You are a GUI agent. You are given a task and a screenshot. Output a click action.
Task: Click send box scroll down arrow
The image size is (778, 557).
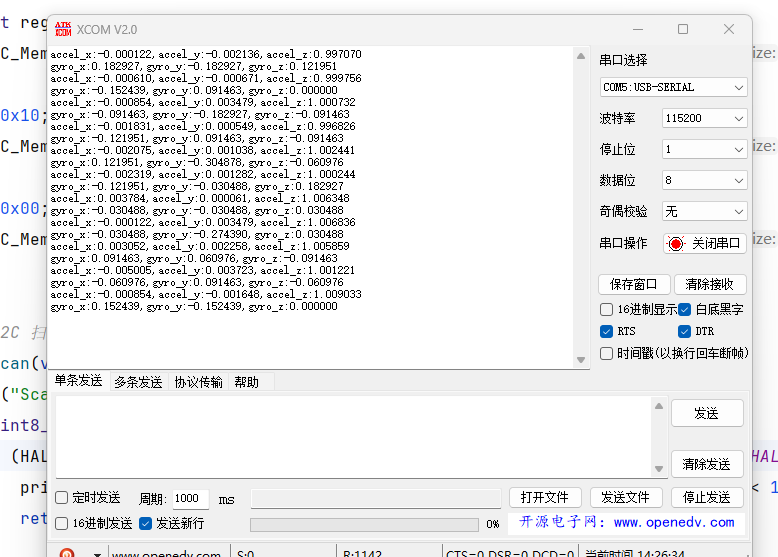pos(659,469)
